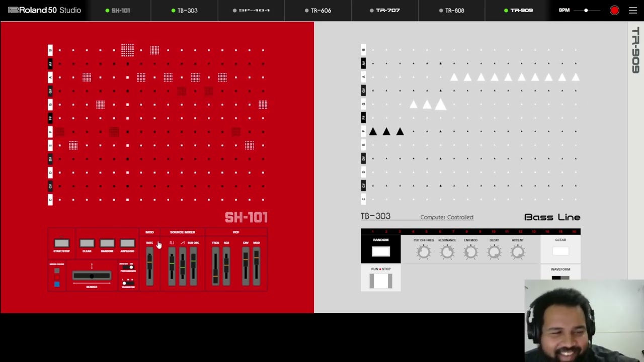Click the first active note on SH-101 B row

tap(128, 50)
